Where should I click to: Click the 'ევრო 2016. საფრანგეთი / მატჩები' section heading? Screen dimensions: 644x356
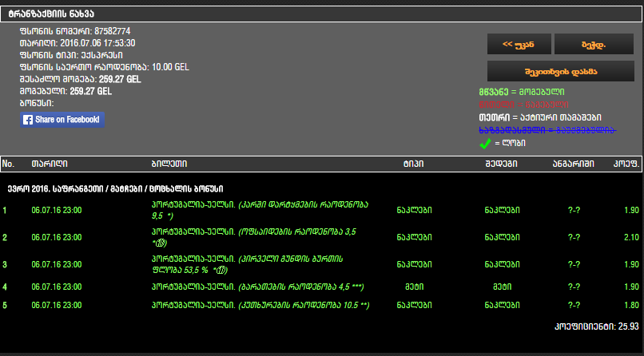click(x=115, y=189)
